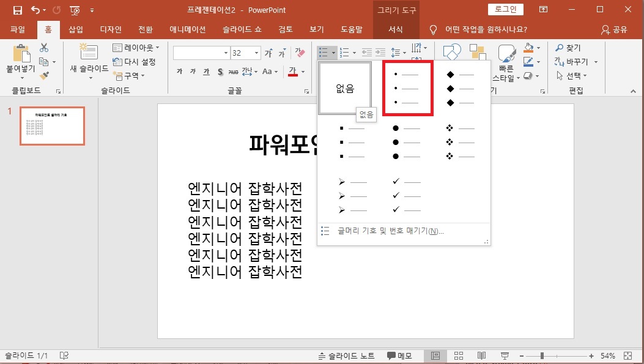Select slide 1 thumbnail

pos(52,125)
